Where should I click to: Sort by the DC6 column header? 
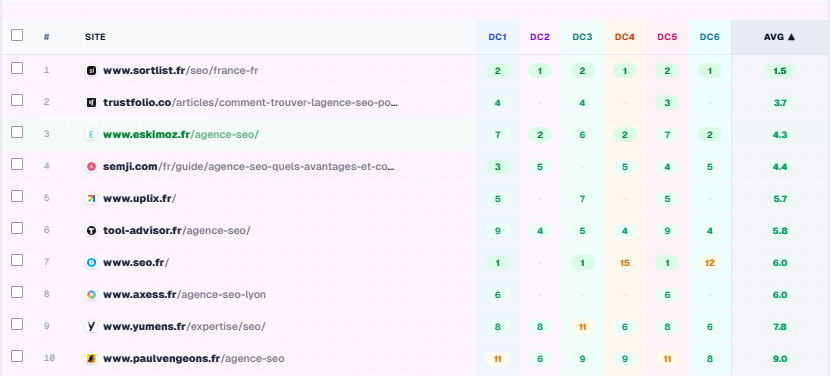click(x=710, y=37)
